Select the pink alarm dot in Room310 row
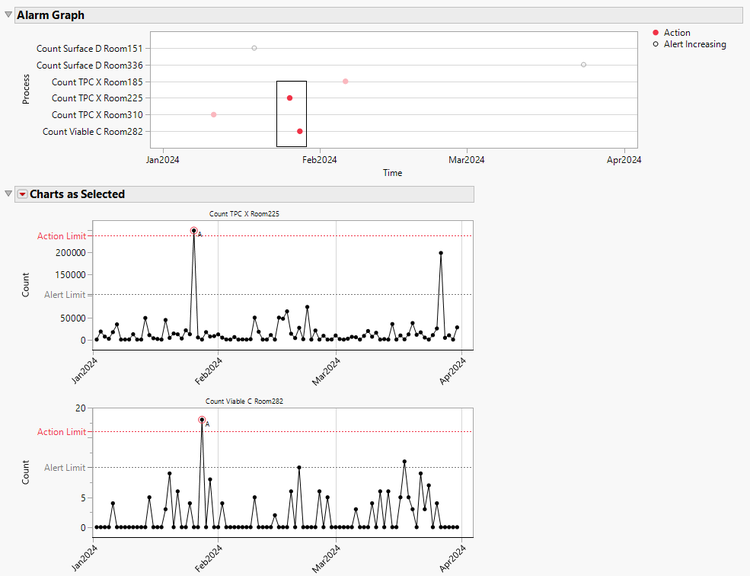 (x=214, y=115)
